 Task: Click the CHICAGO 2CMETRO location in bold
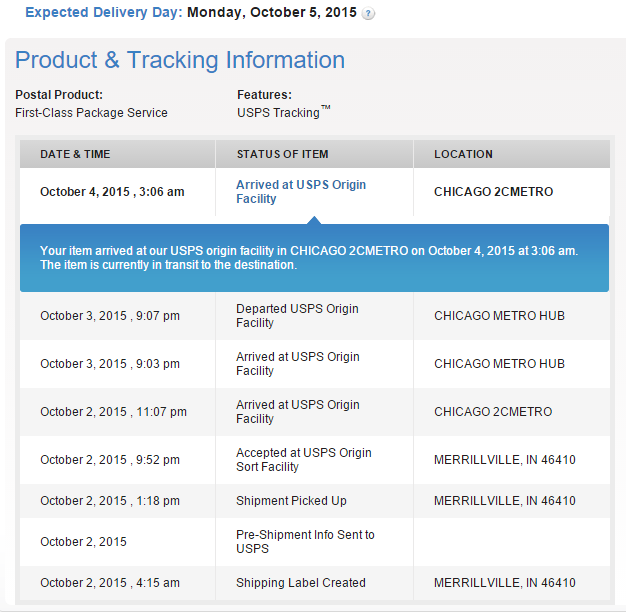point(493,192)
